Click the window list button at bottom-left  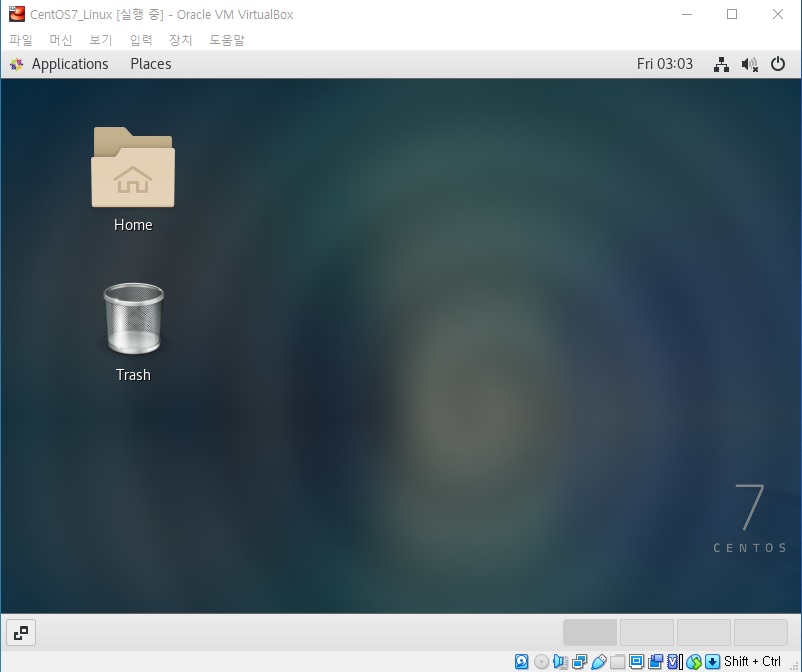(x=21, y=633)
